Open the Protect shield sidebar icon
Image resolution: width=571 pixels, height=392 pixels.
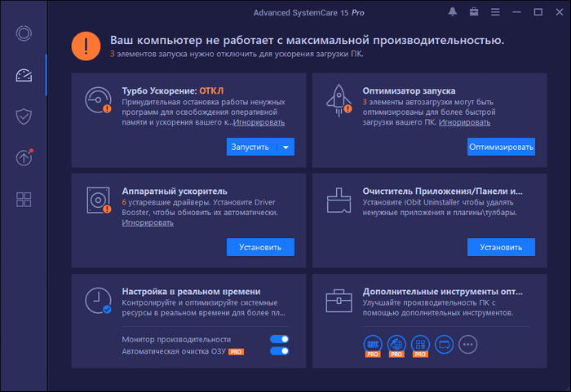24,117
